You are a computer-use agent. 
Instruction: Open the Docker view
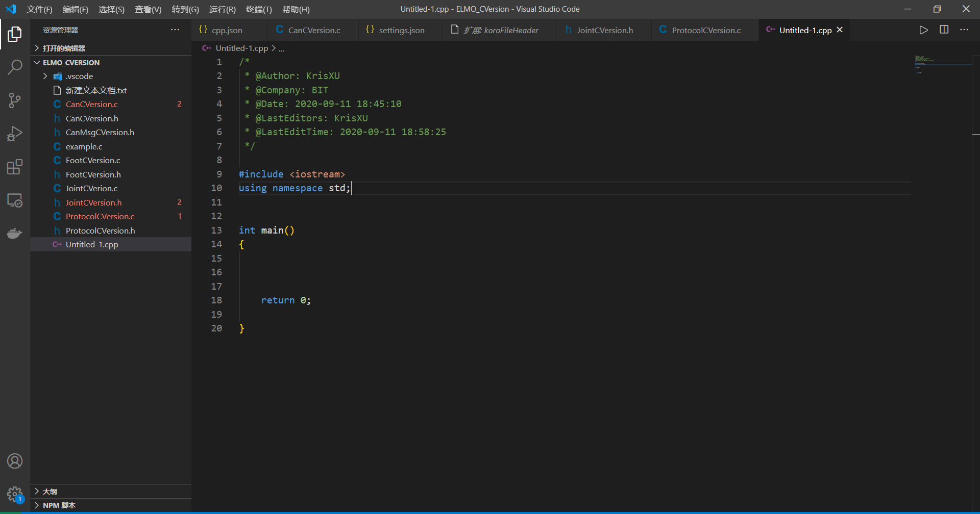tap(15, 233)
